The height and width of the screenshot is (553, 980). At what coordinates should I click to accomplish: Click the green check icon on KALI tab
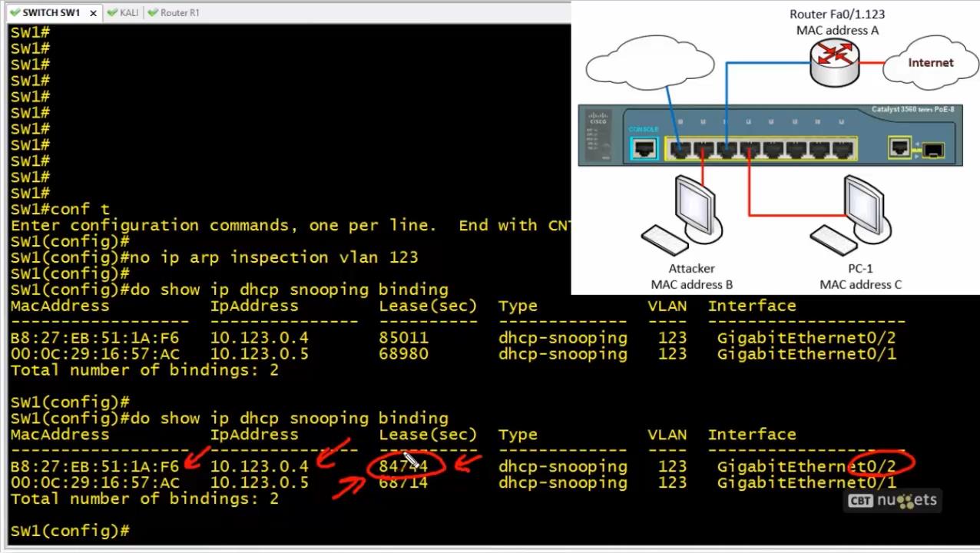coord(112,13)
